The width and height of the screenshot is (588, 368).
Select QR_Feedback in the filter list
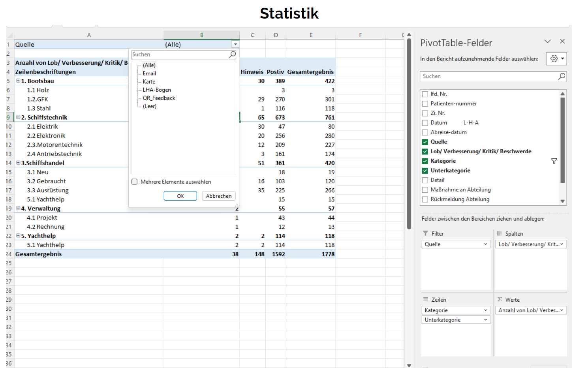tap(159, 98)
